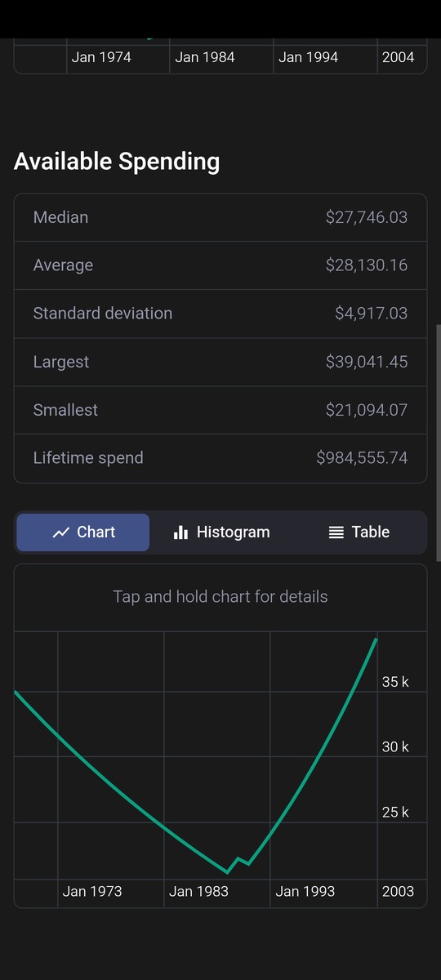This screenshot has width=441, height=980.
Task: Tap the Largest value $39,041.45
Action: (x=367, y=362)
